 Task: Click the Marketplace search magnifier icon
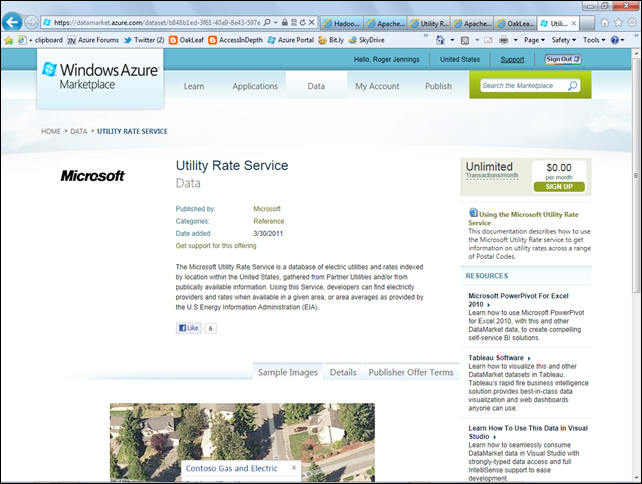[x=572, y=86]
